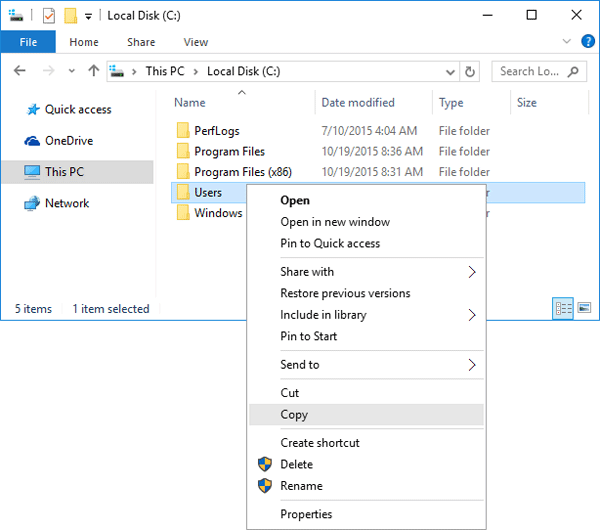Click the Up one level arrow
The image size is (600, 530).
tap(94, 71)
